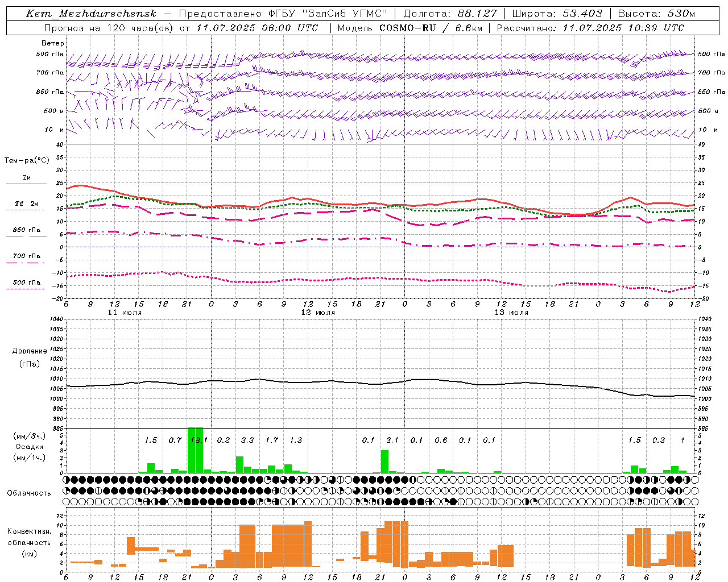Click the 3.1 precipitation total value

click(392, 440)
